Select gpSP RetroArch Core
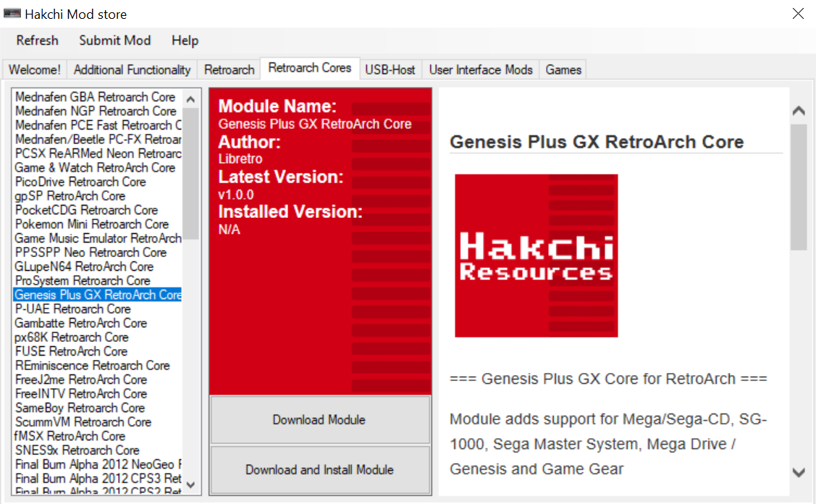The width and height of the screenshot is (816, 504). coord(97,196)
